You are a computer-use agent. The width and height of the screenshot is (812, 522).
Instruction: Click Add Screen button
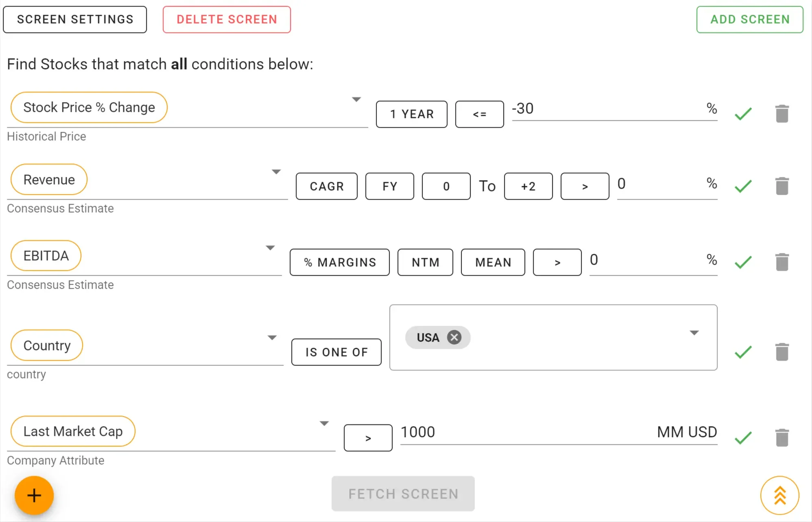749,20
